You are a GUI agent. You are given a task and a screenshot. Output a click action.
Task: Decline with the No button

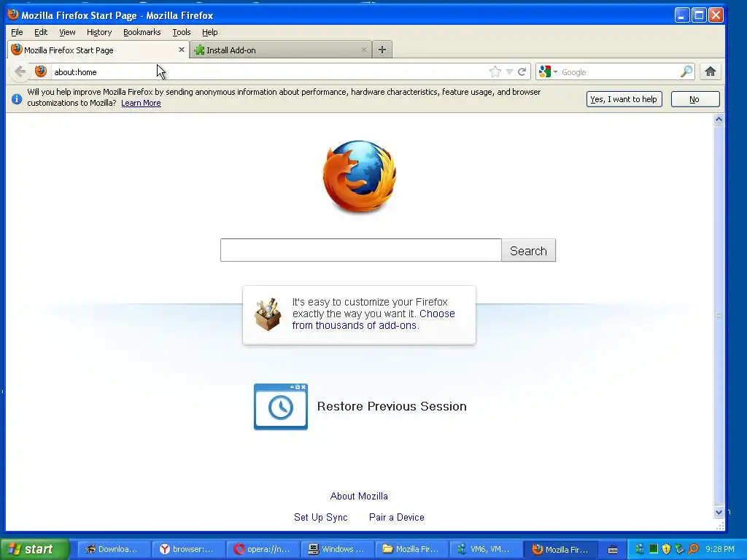[x=695, y=99]
